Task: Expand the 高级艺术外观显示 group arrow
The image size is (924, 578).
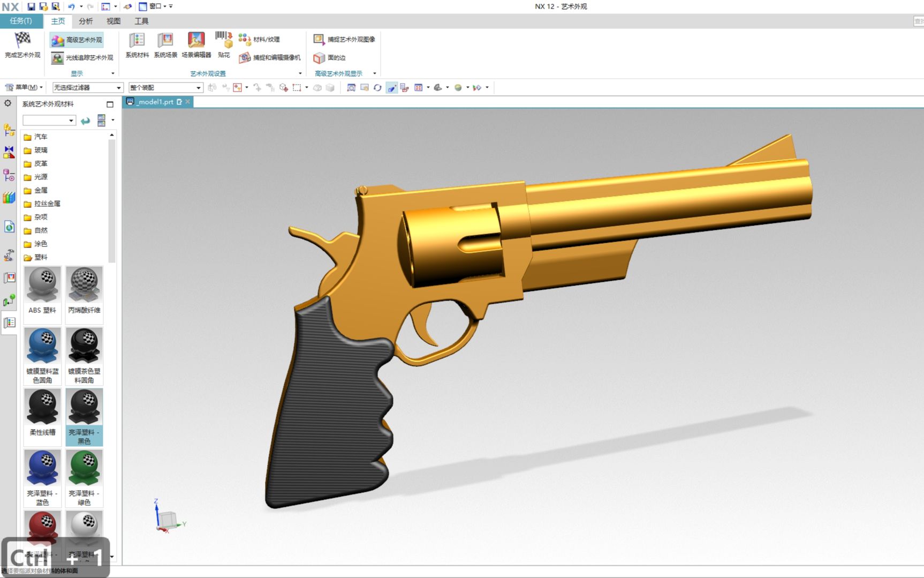Action: coord(374,73)
